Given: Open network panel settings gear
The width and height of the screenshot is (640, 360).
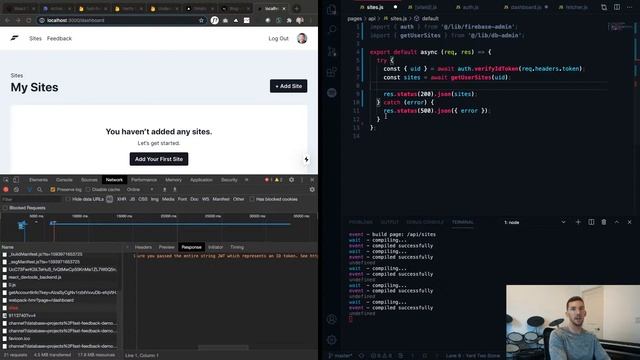Looking at the screenshot, I should 312,189.
